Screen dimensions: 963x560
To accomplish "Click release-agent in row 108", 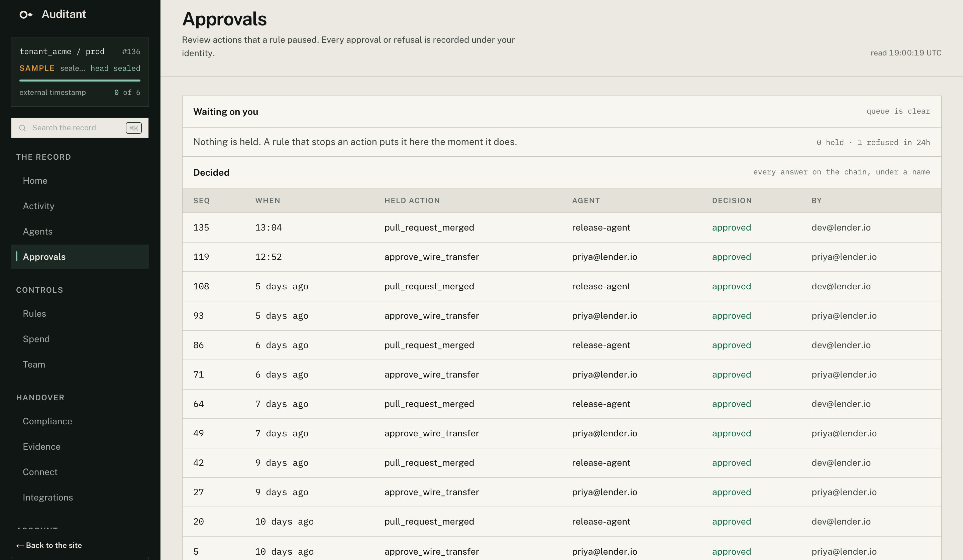I will 601,286.
